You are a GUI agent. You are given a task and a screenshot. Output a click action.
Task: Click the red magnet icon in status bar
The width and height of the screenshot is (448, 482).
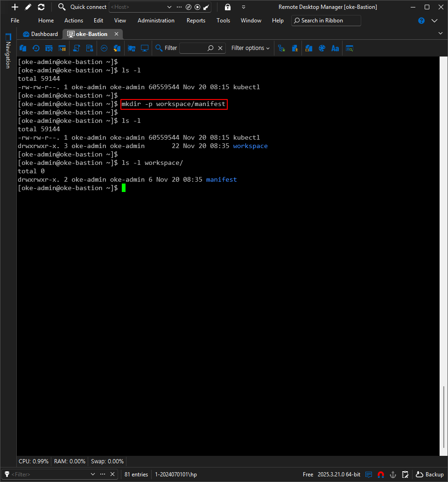tap(381, 475)
